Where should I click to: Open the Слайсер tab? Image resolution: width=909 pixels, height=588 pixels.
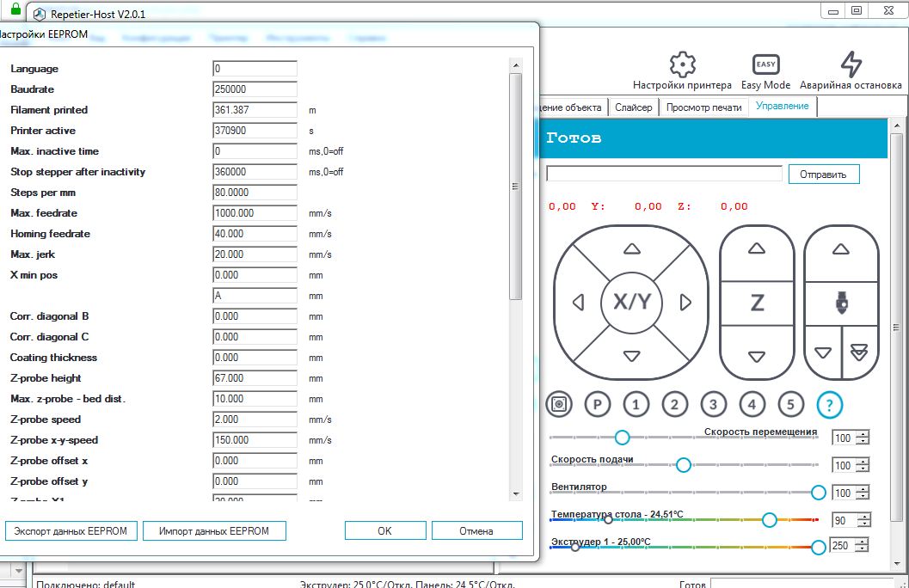(x=634, y=107)
